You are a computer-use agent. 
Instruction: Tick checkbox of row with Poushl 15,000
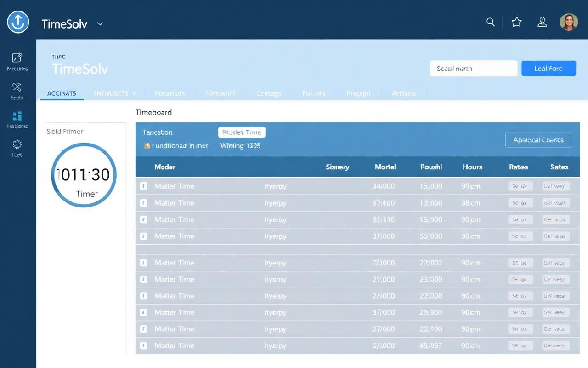click(x=143, y=186)
